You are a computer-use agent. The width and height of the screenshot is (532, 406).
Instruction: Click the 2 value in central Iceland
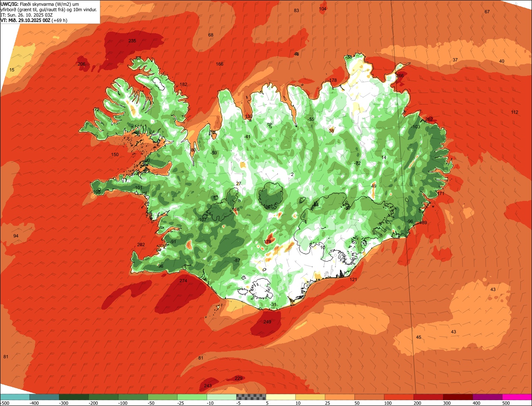(x=292, y=174)
